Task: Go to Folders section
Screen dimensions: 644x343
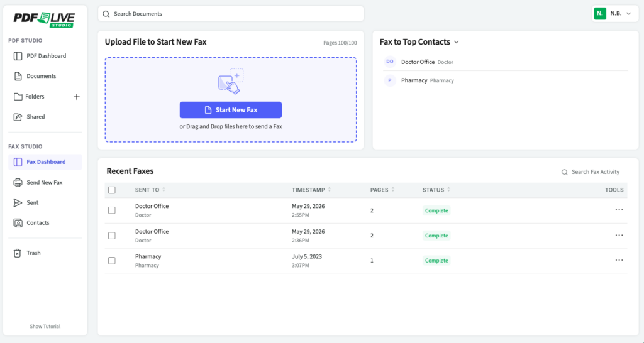Action: pos(35,96)
